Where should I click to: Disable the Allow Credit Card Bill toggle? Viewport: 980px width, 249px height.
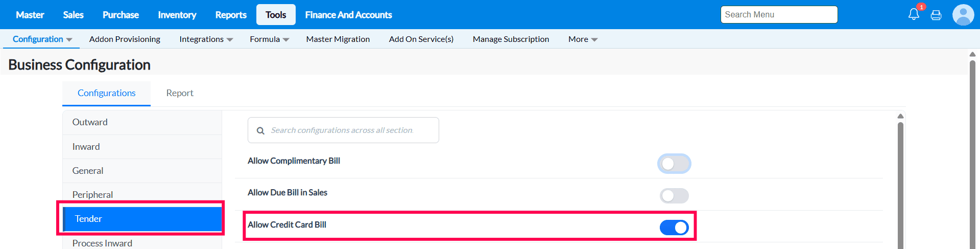(x=674, y=228)
